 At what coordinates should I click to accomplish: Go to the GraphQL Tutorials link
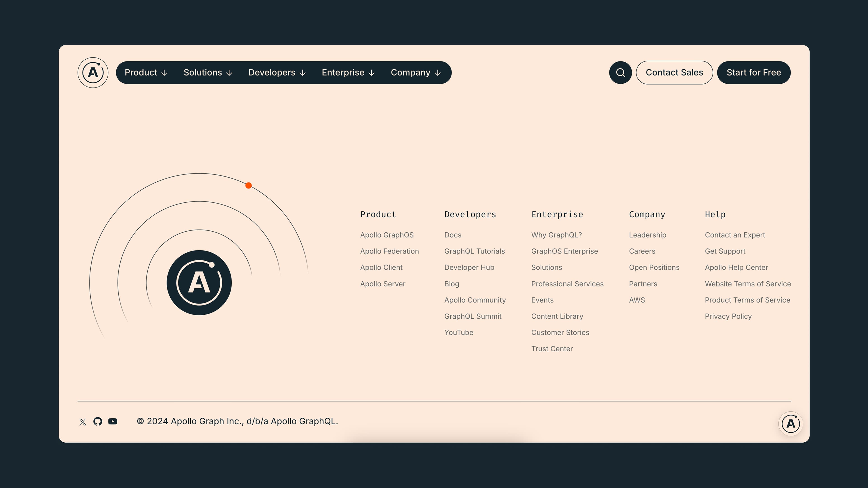[474, 251]
